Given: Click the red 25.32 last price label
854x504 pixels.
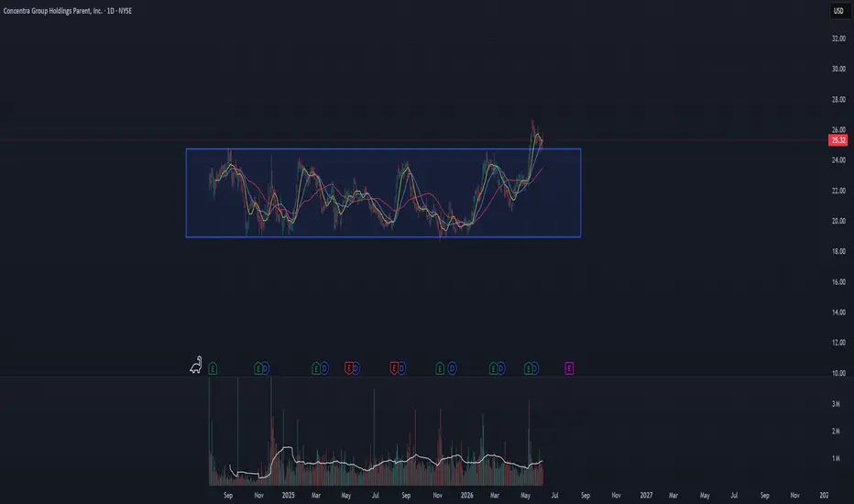Looking at the screenshot, I should coord(838,140).
